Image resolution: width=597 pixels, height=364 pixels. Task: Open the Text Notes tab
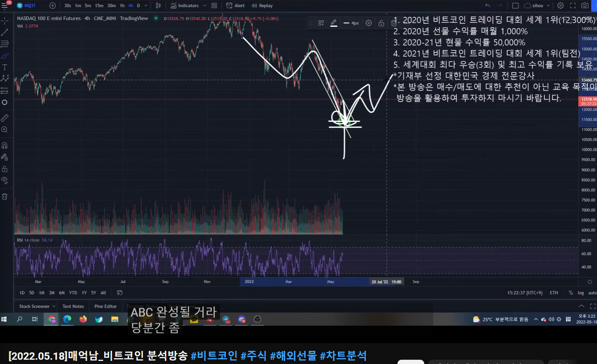73,306
